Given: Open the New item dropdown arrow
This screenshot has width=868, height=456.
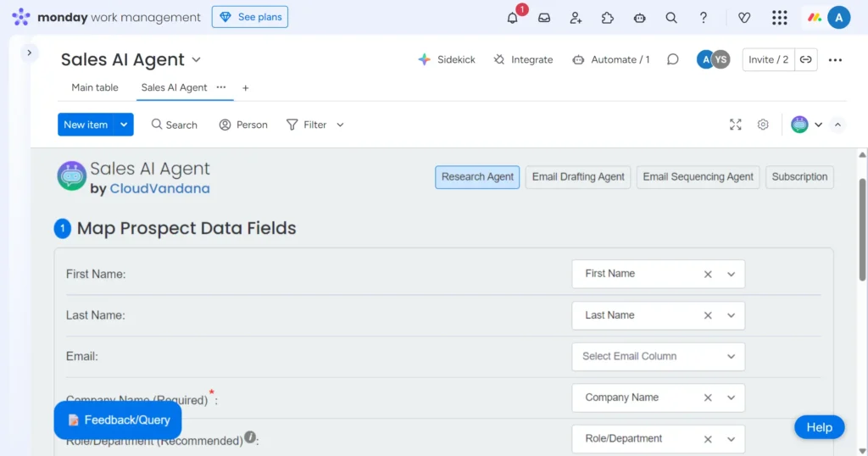Looking at the screenshot, I should [124, 125].
